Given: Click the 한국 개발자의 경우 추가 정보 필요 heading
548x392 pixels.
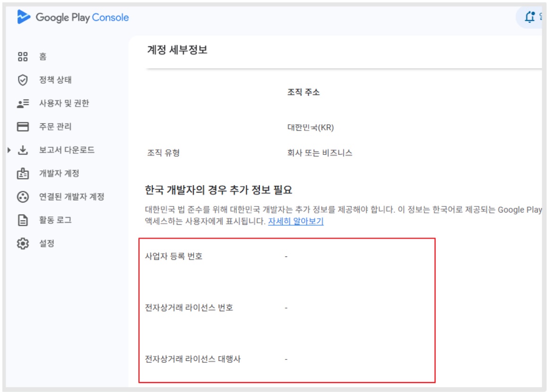Looking at the screenshot, I should (218, 190).
